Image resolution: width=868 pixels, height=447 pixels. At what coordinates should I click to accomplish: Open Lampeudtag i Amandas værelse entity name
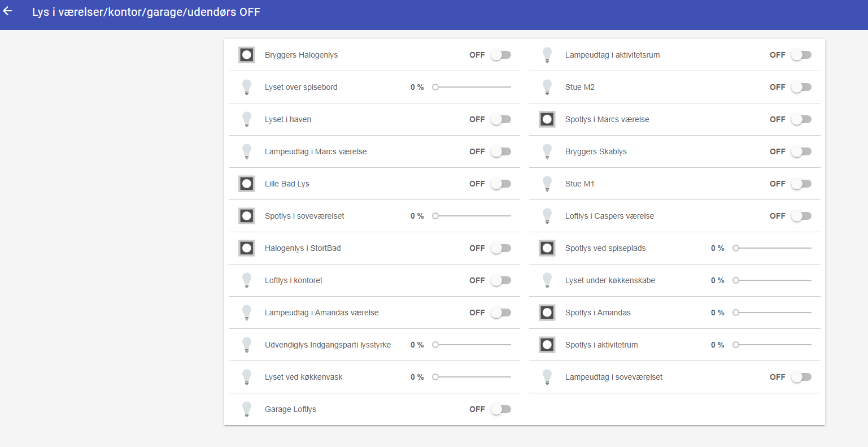tap(321, 313)
